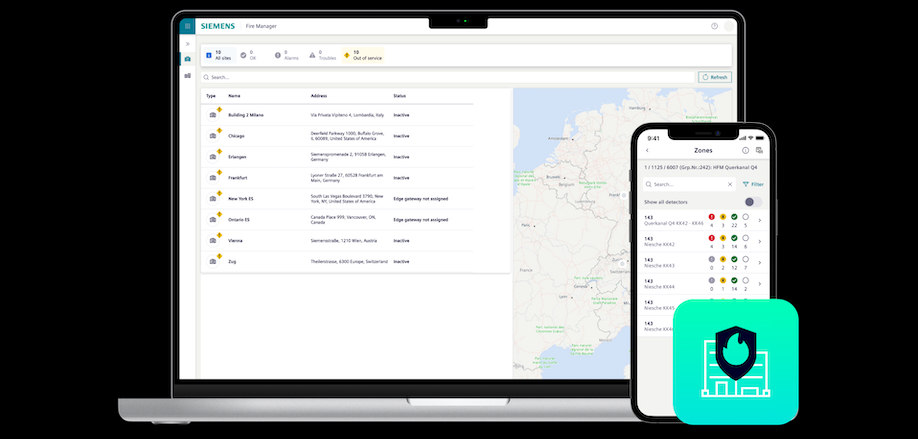This screenshot has height=439, width=918.
Task: Filter sites by Troubles
Action: [x=323, y=56]
